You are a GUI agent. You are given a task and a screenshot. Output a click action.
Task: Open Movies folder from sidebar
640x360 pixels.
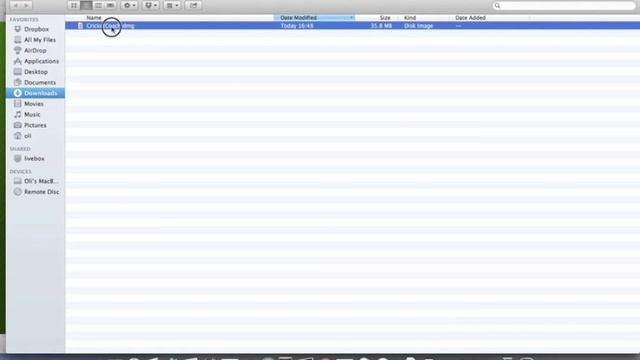[33, 104]
